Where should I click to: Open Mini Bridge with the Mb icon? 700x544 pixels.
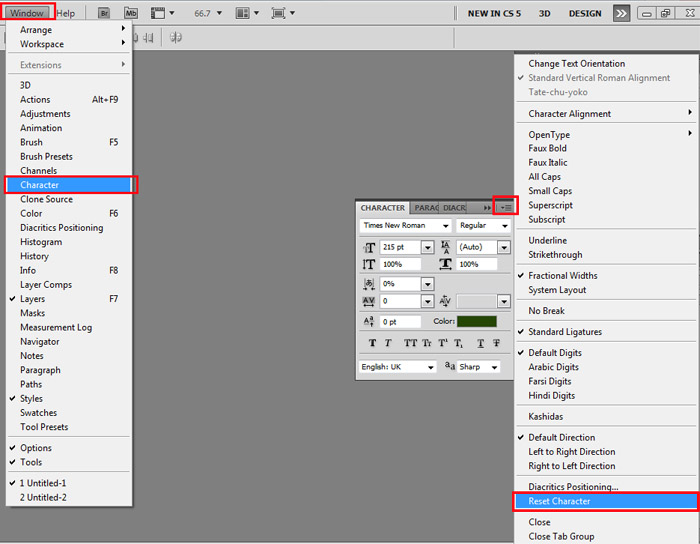click(131, 13)
